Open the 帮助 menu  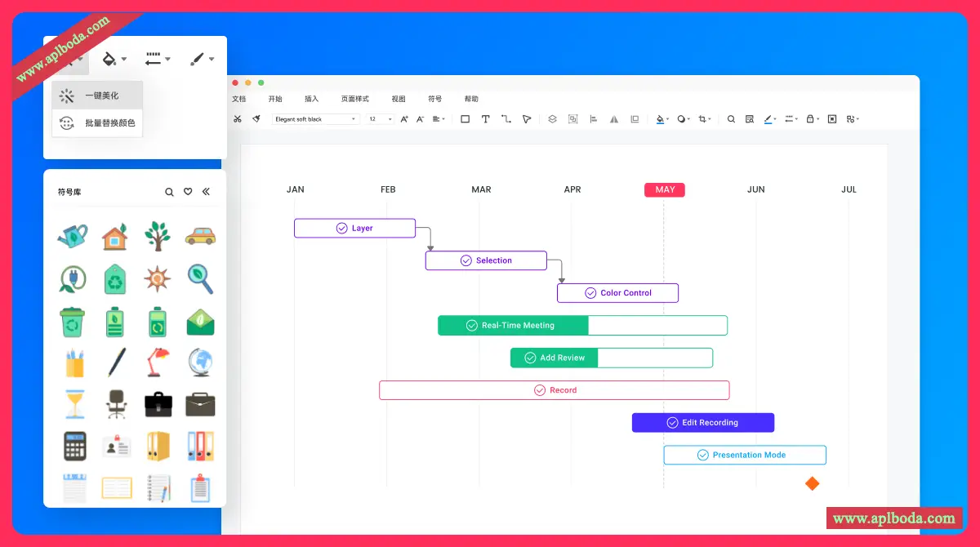pyautogui.click(x=471, y=99)
